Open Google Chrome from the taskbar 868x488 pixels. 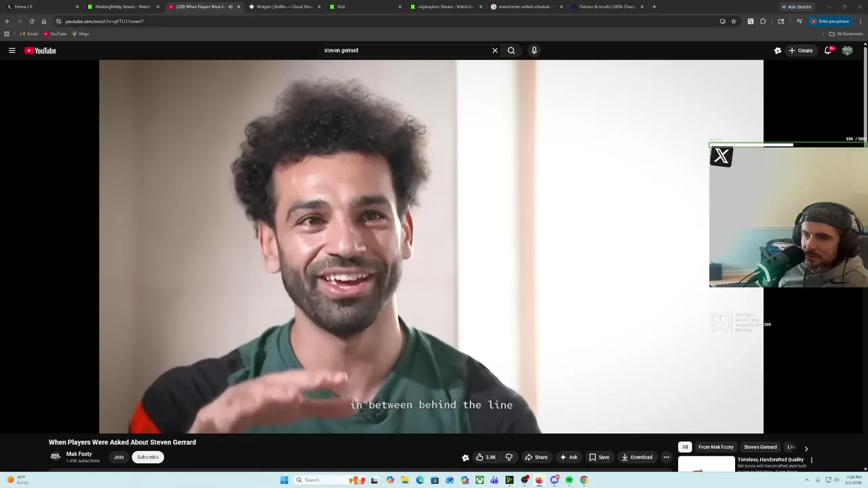click(x=584, y=480)
